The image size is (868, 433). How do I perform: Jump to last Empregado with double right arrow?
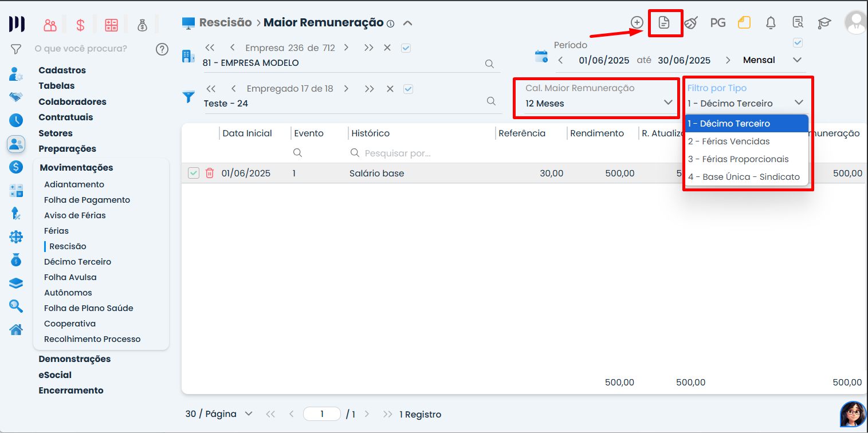point(370,89)
